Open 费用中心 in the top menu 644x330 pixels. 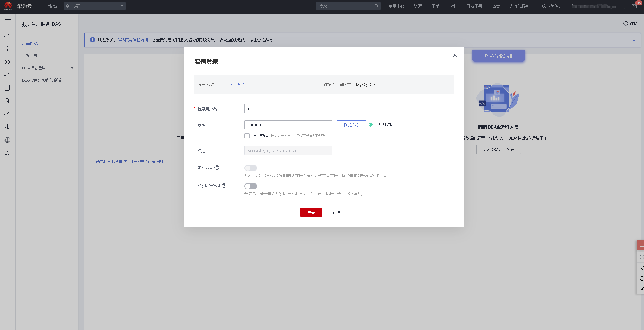coord(396,6)
